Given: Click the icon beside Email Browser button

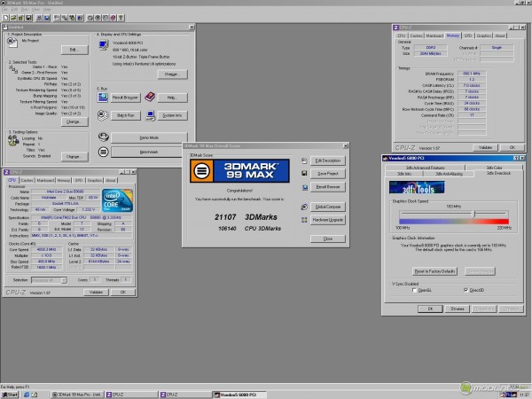Looking at the screenshot, I should tap(305, 187).
